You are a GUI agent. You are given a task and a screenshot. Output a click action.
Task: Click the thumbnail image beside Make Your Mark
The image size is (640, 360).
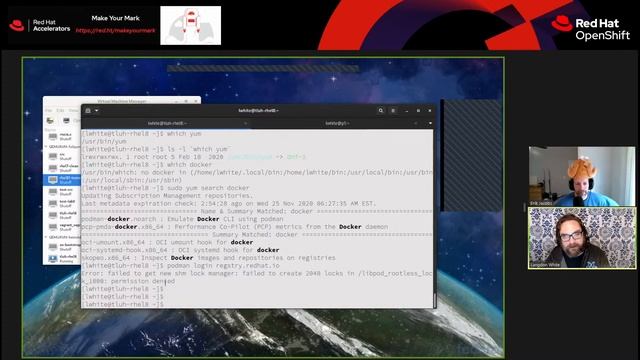(191, 25)
